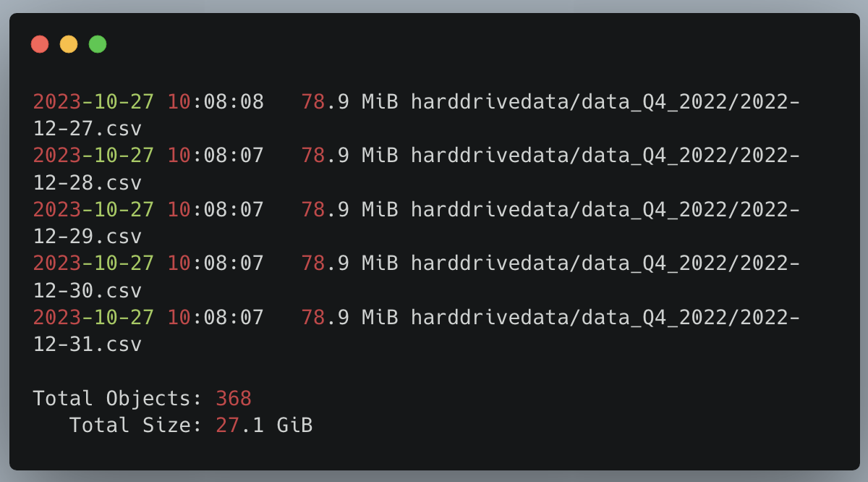
Task: Click the "Total Objects:" label
Action: [x=118, y=398]
